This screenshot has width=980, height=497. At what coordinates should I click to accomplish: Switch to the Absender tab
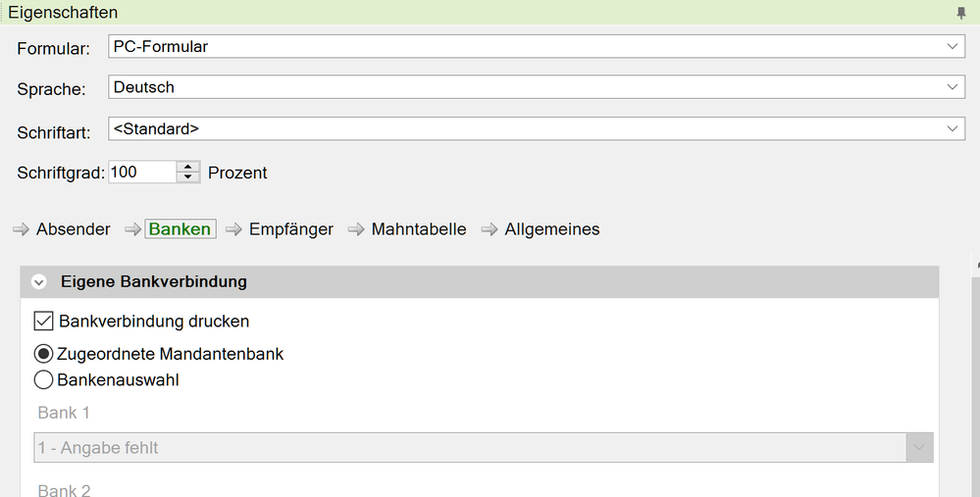pyautogui.click(x=74, y=229)
